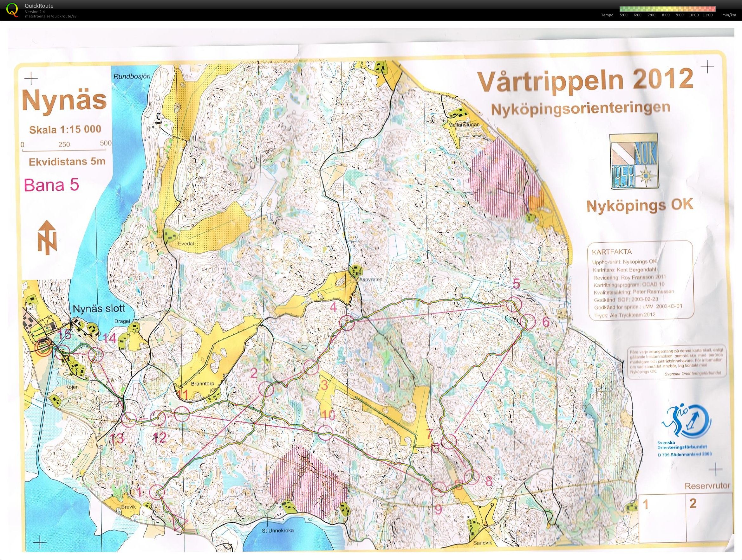The height and width of the screenshot is (560, 742).
Task: Click the Sandvik place name
Action: [x=482, y=543]
